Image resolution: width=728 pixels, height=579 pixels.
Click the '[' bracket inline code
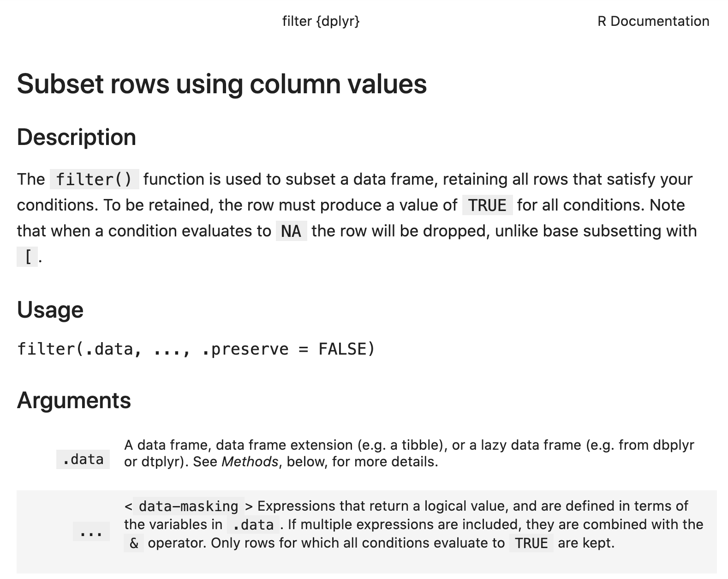coord(27,257)
